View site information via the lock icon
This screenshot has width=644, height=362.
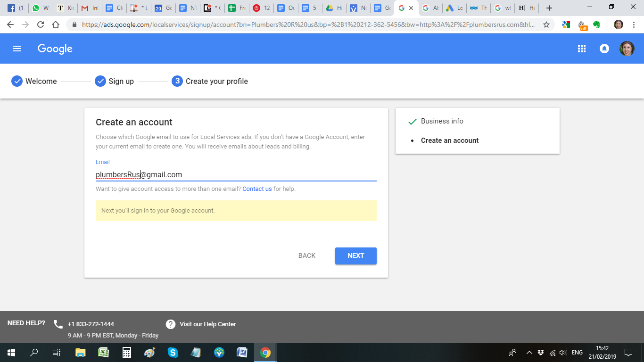click(74, 25)
